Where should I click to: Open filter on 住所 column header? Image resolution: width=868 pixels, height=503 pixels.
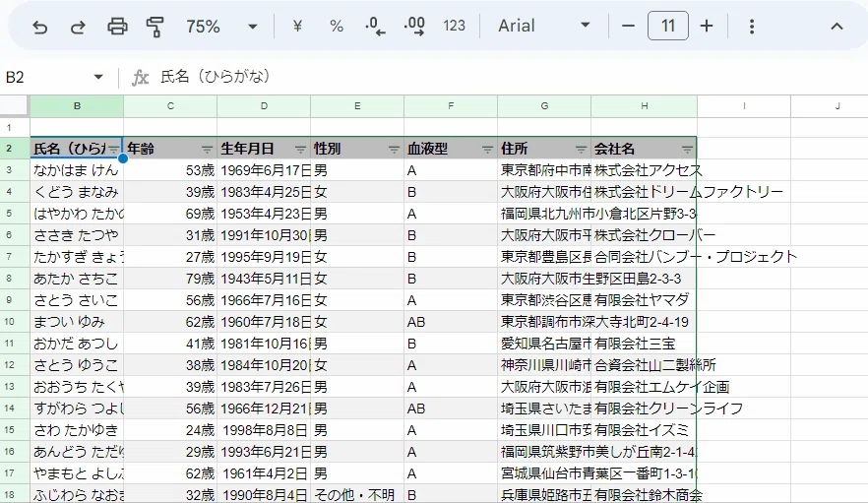581,149
